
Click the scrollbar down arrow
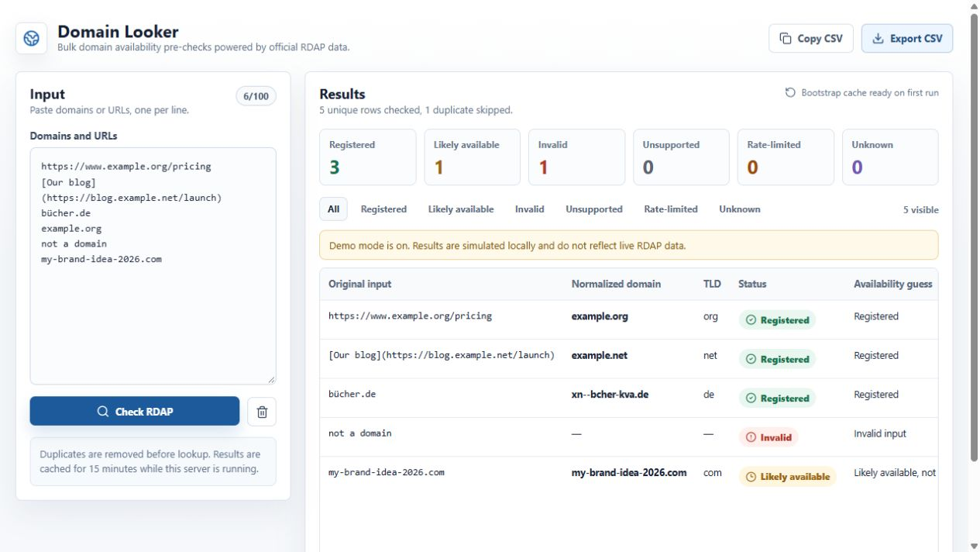click(x=974, y=546)
